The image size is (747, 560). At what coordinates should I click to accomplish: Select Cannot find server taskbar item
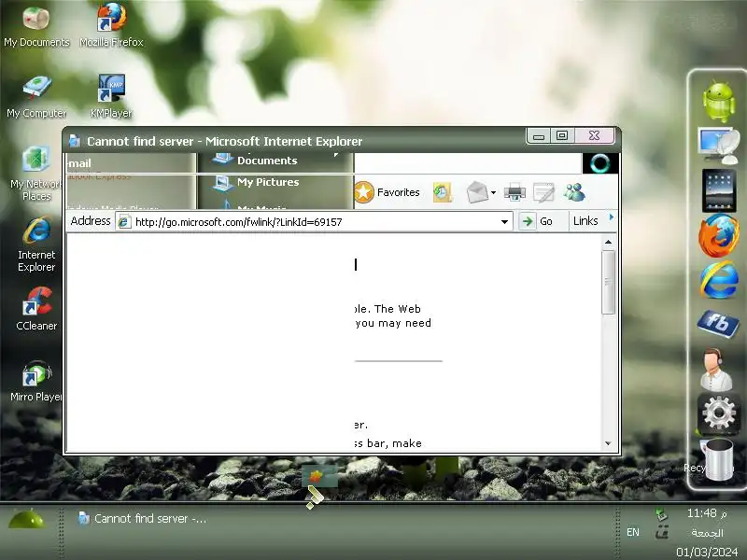coord(142,518)
